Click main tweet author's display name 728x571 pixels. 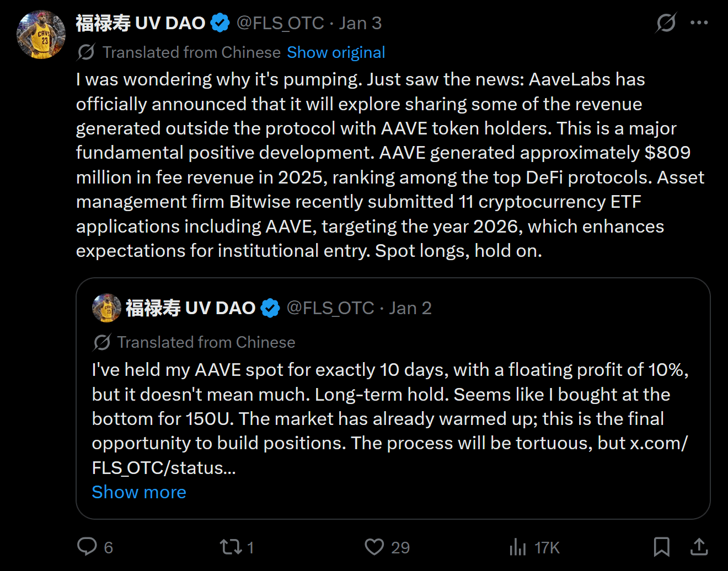141,23
